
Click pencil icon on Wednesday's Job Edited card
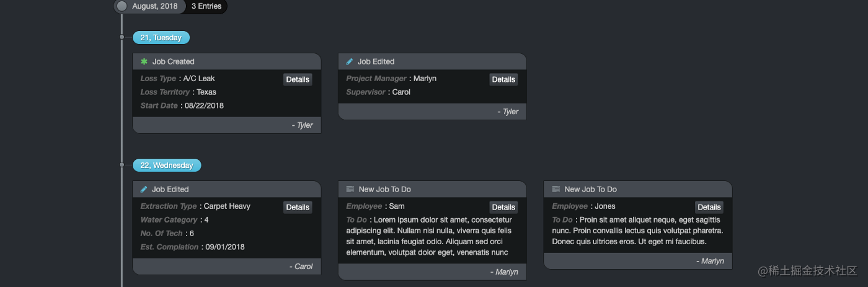pos(144,189)
